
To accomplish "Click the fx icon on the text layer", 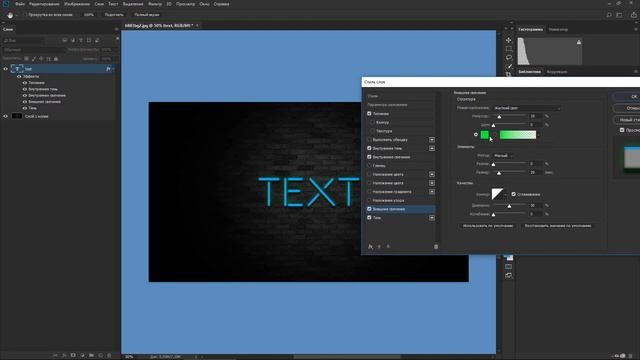I will (x=108, y=69).
